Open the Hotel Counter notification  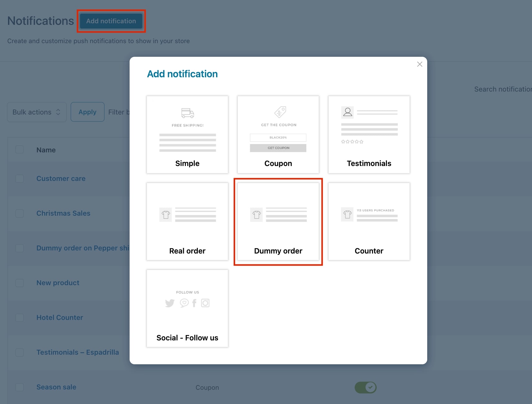[x=60, y=317]
